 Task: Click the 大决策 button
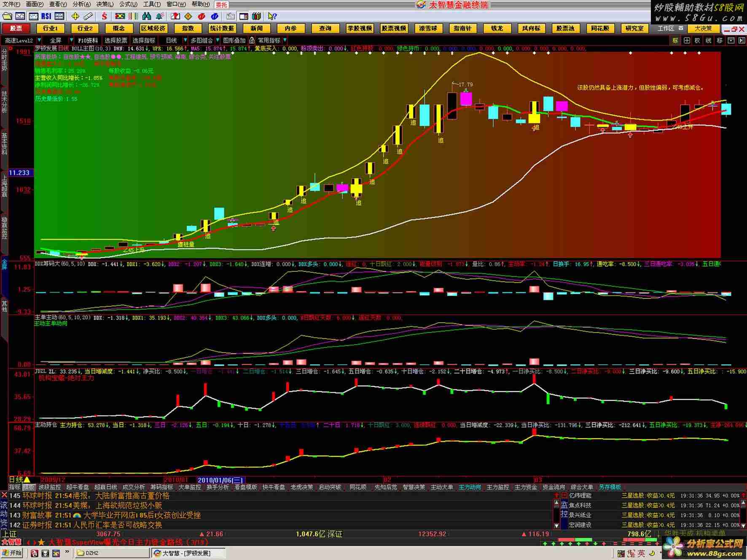point(703,28)
